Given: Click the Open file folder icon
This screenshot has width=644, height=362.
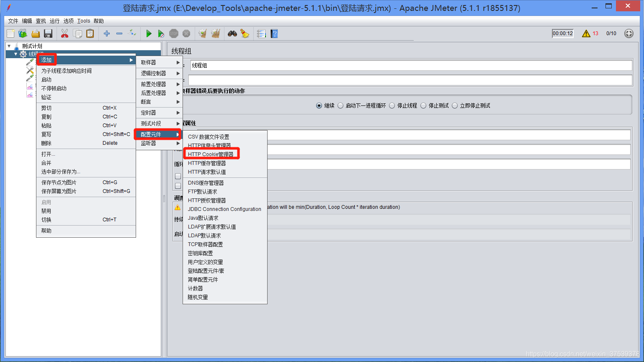Looking at the screenshot, I should coord(36,33).
